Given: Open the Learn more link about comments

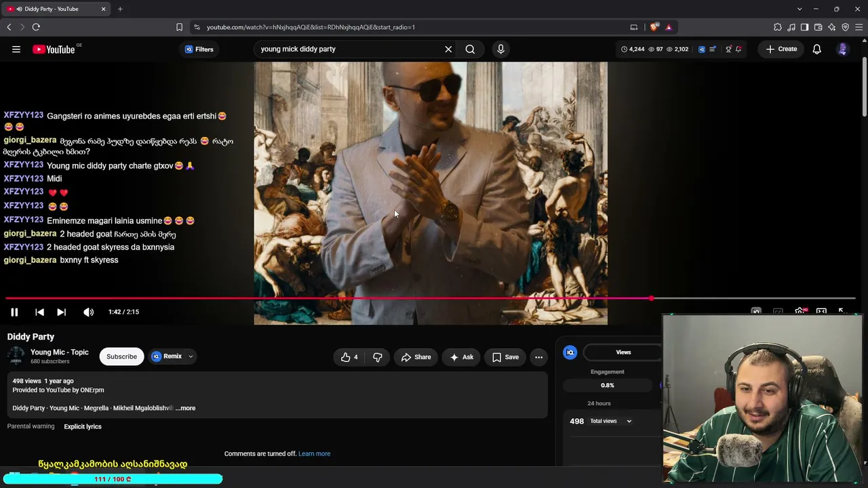Looking at the screenshot, I should tap(314, 453).
